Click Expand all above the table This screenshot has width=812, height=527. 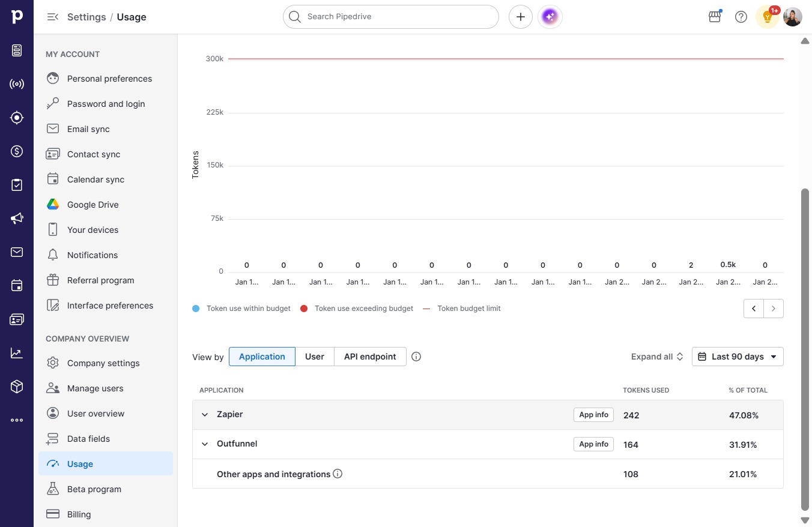tap(657, 357)
